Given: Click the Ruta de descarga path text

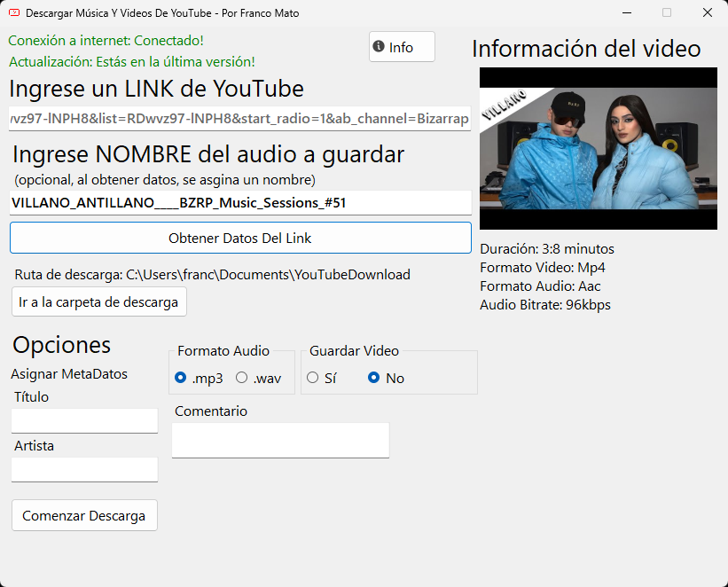Looking at the screenshot, I should point(212,275).
